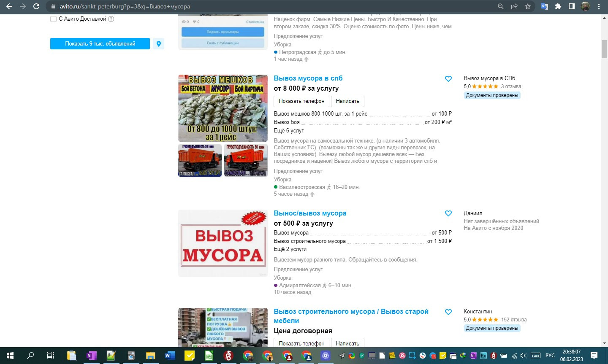Click "Написать" for "Вывоз мусора в спб"
608x364 pixels.
(347, 101)
